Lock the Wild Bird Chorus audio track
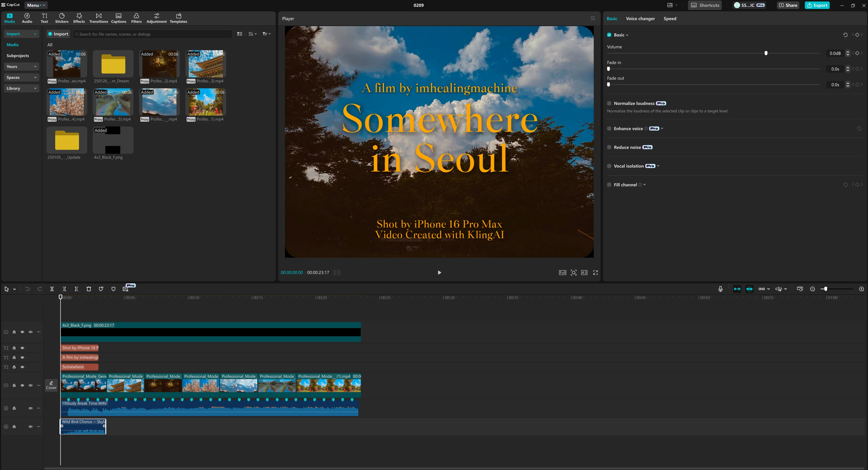The width and height of the screenshot is (868, 470). [14, 427]
